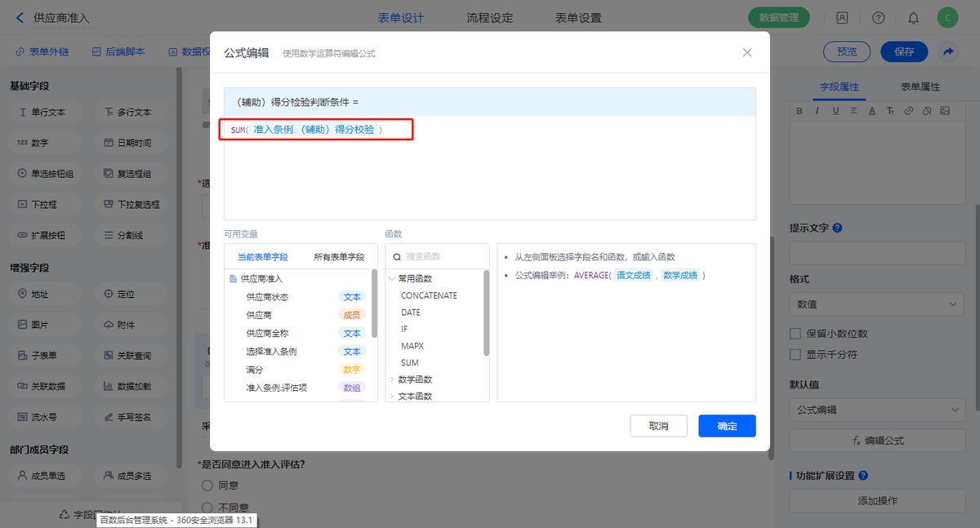Click the 保存 button
This screenshot has height=528, width=980.
(904, 51)
